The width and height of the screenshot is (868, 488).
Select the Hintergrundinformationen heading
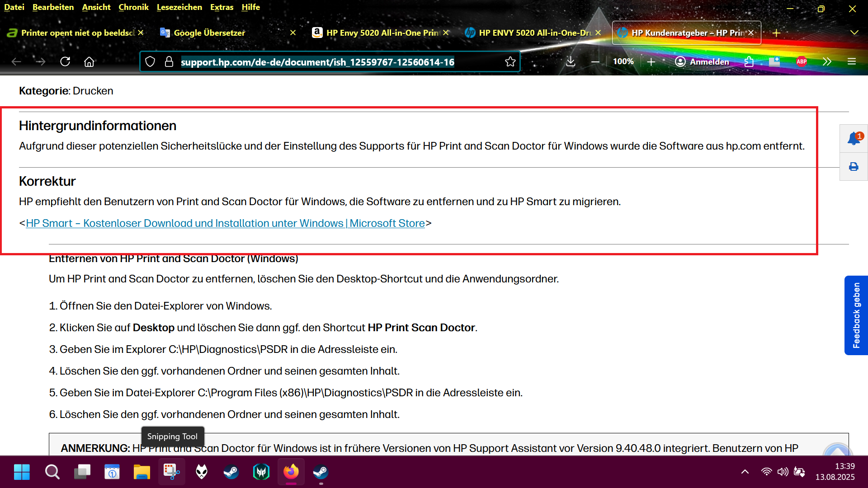point(98,126)
